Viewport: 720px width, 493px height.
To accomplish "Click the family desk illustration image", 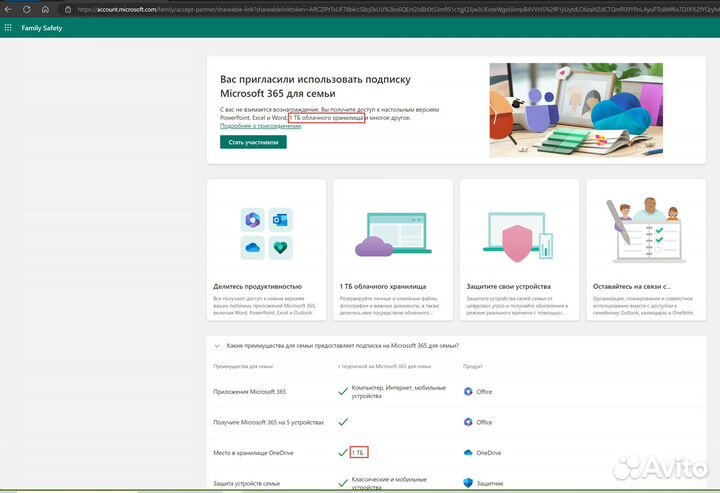I will [576, 110].
